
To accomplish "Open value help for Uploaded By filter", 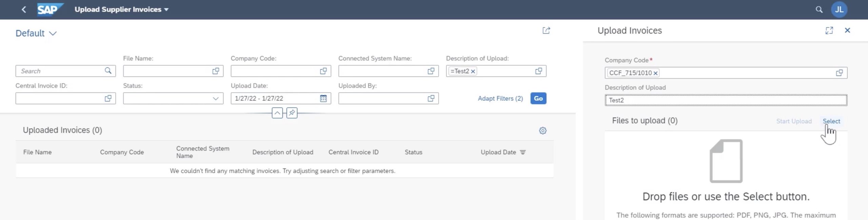I will [x=431, y=98].
